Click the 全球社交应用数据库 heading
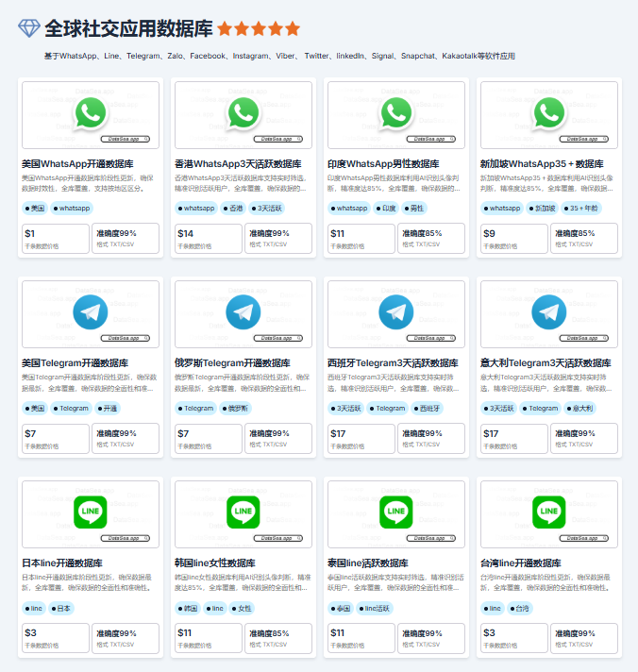The image size is (638, 672). 128,28
